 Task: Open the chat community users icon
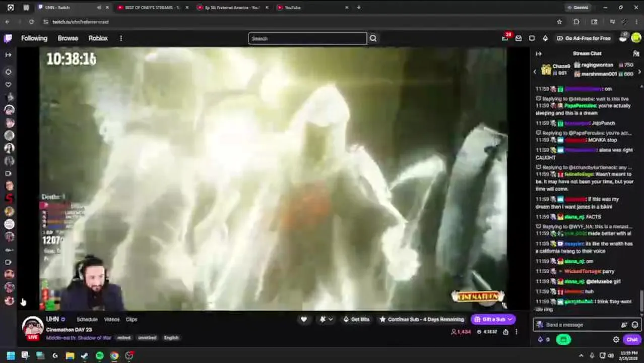point(636,53)
